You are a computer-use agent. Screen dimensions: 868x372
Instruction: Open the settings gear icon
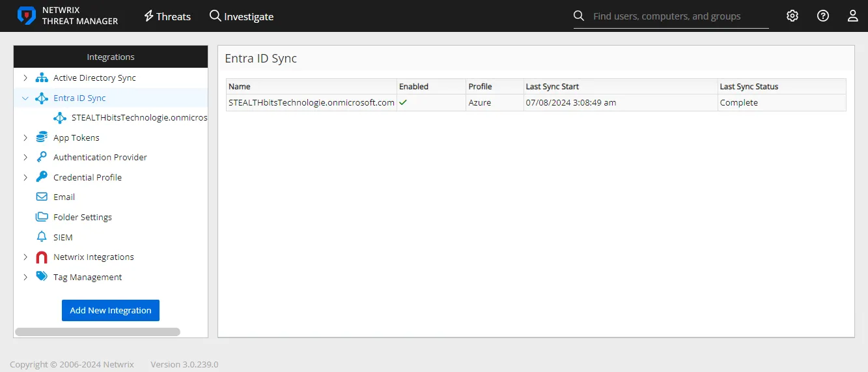(x=792, y=16)
